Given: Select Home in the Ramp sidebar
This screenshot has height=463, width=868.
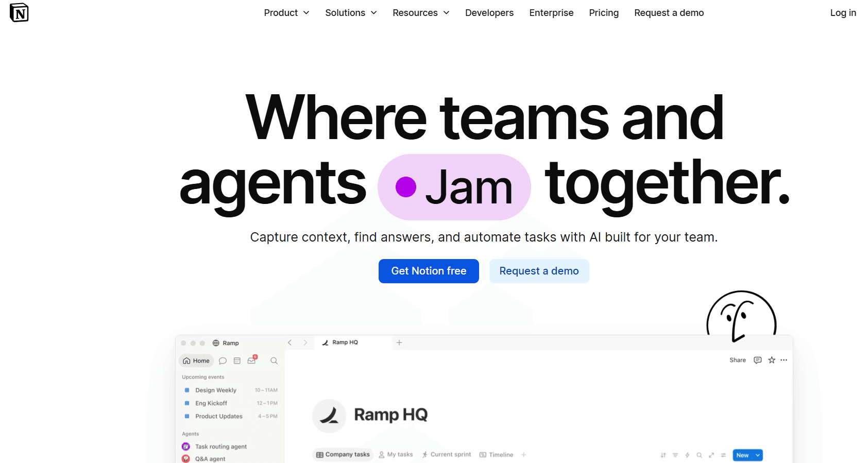Looking at the screenshot, I should tap(196, 361).
